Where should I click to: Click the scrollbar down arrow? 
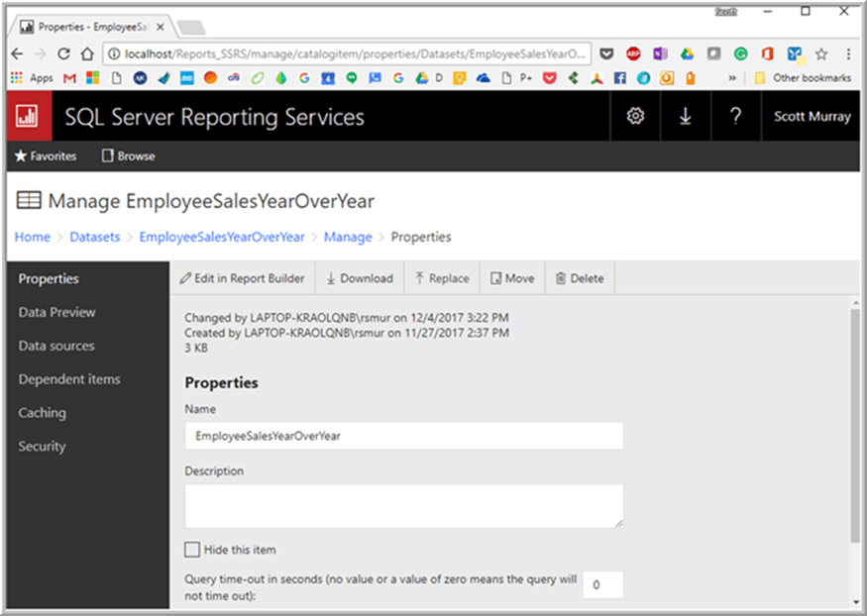(x=855, y=601)
